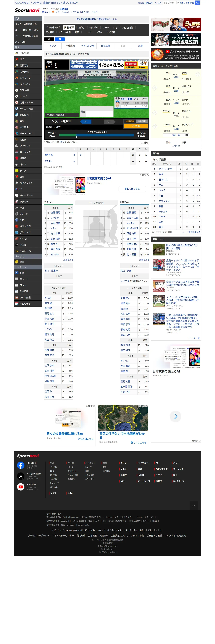This screenshot has height=644, width=215.
Task: Open the 出場成績 tab
Action: click(105, 46)
